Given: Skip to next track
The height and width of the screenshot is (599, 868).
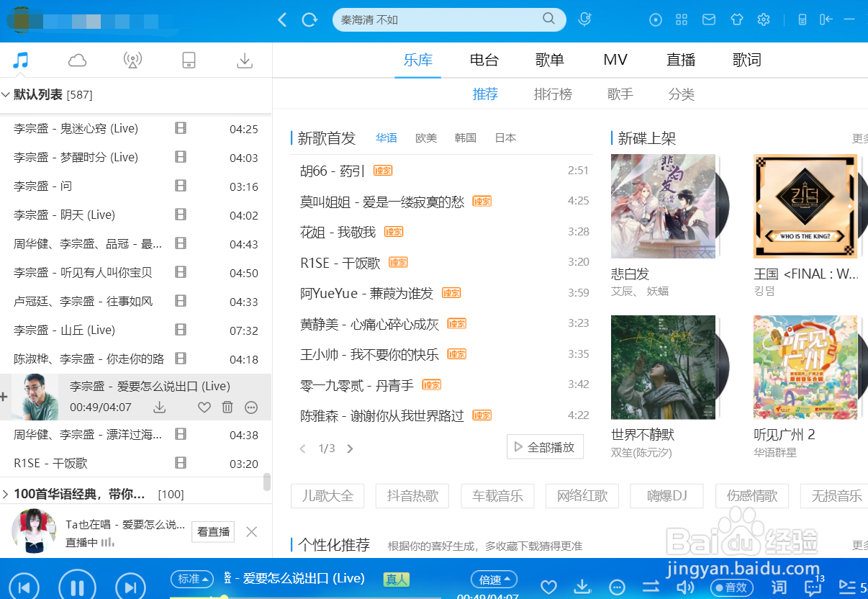Looking at the screenshot, I should tap(130, 586).
